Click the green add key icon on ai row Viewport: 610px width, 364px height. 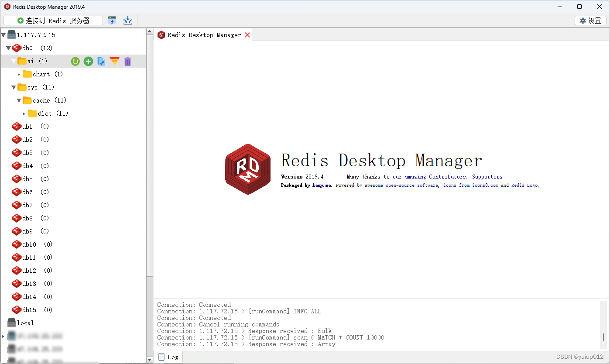[89, 62]
